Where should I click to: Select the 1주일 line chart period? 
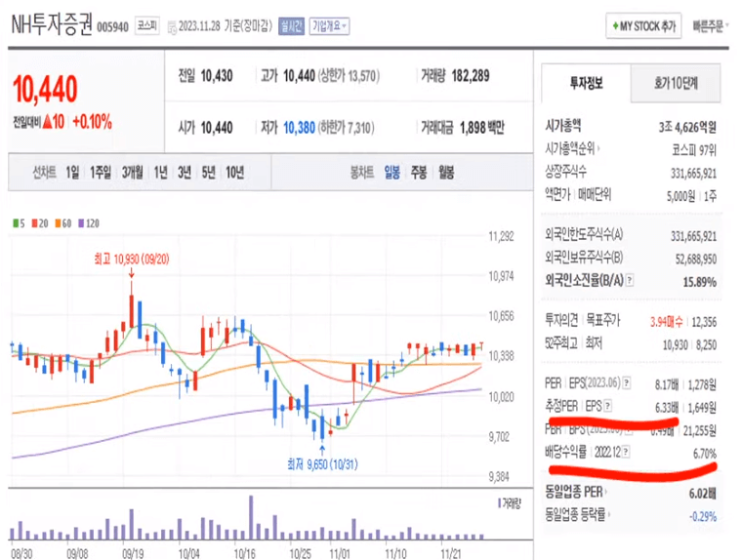pyautogui.click(x=101, y=173)
